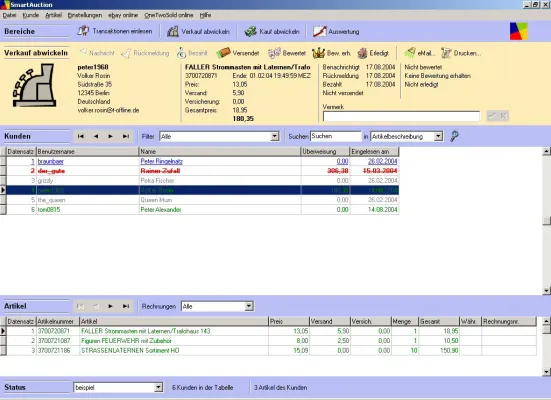Screen dimensions: 551x400
Task: Click the Drucken printer icon
Action: click(x=446, y=53)
